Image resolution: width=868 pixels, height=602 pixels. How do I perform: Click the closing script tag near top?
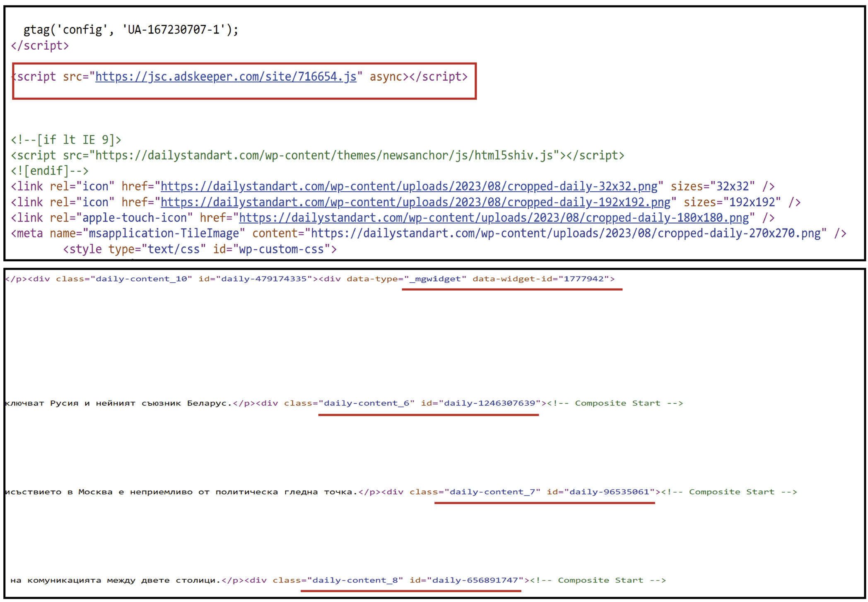pos(40,46)
